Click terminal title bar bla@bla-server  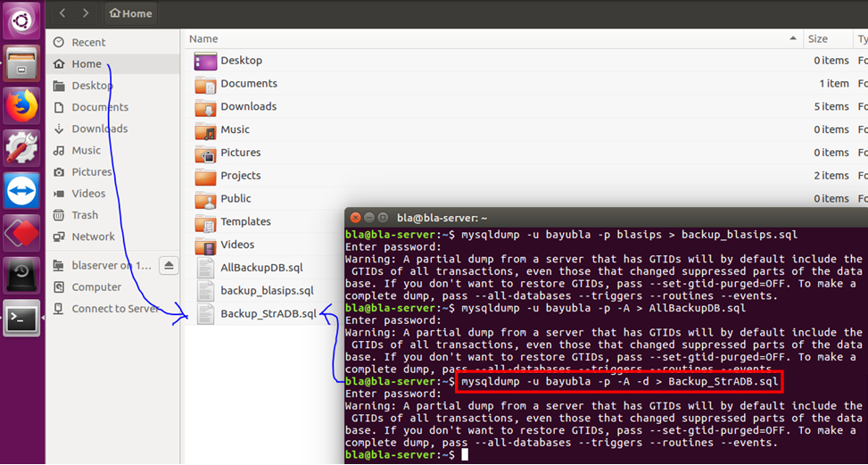pyautogui.click(x=442, y=218)
